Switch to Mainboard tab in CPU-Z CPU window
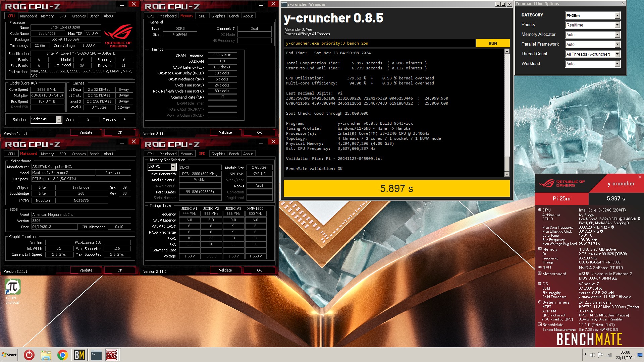644x362 pixels. (x=29, y=16)
